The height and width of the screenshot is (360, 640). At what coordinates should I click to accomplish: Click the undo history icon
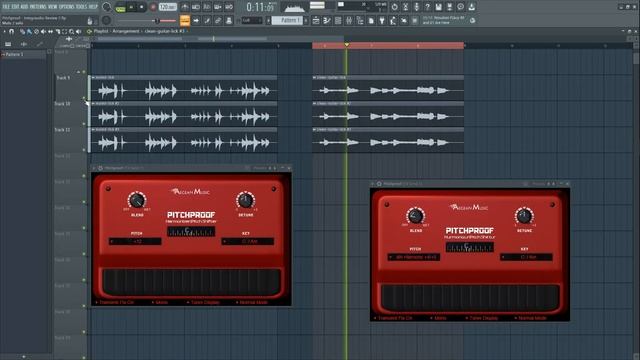click(394, 7)
